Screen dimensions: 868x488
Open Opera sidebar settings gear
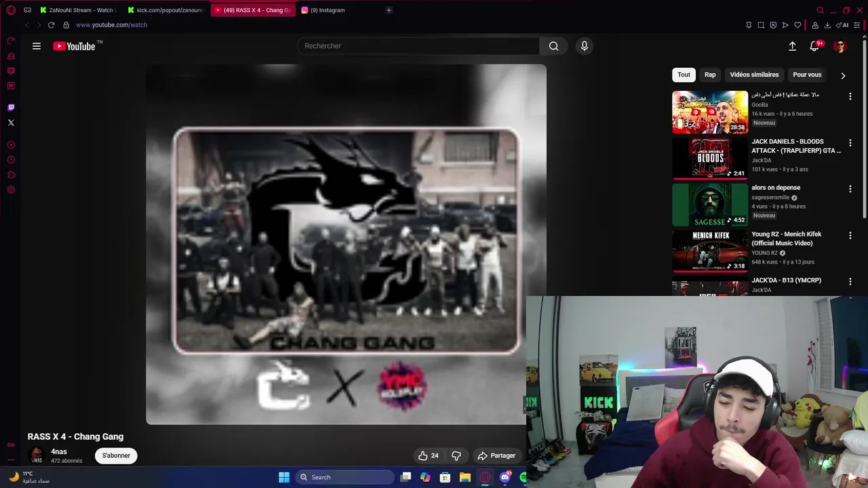(11, 190)
